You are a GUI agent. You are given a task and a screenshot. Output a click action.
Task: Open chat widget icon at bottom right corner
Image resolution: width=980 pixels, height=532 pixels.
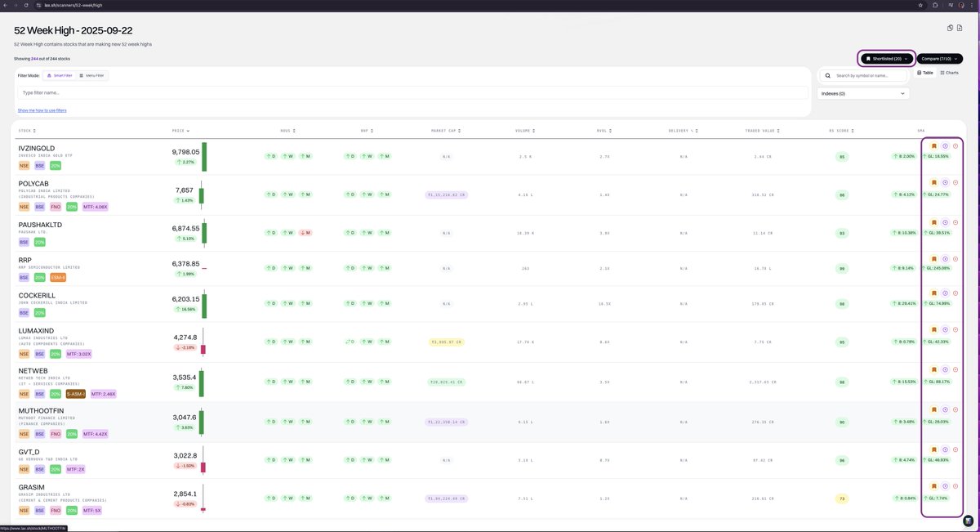tap(968, 520)
